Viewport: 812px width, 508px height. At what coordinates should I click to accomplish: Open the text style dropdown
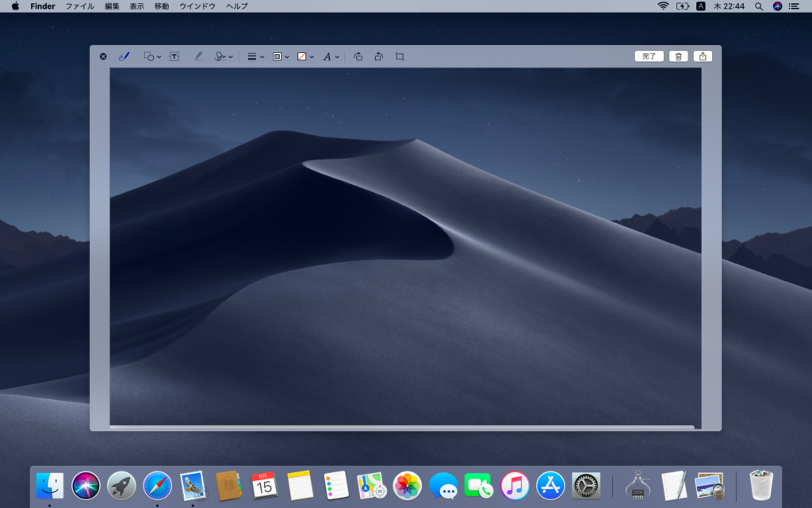click(x=331, y=56)
